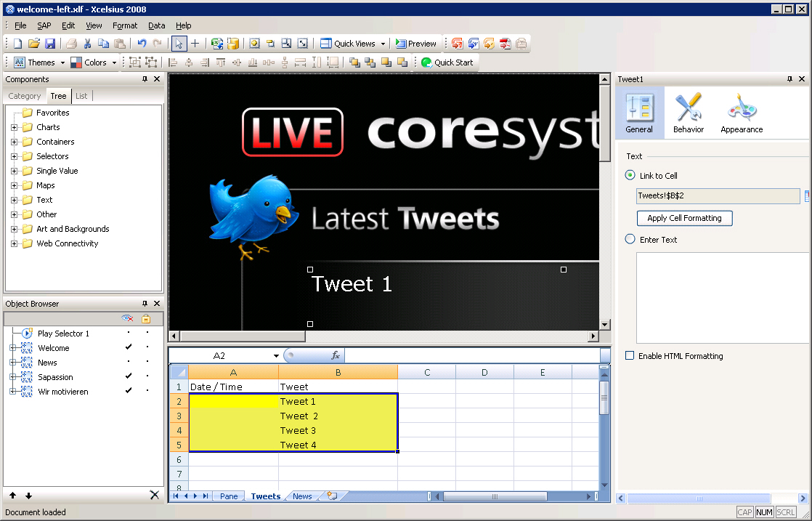Open the Themes selector
Viewport: 812px width, 521px height.
click(x=35, y=62)
